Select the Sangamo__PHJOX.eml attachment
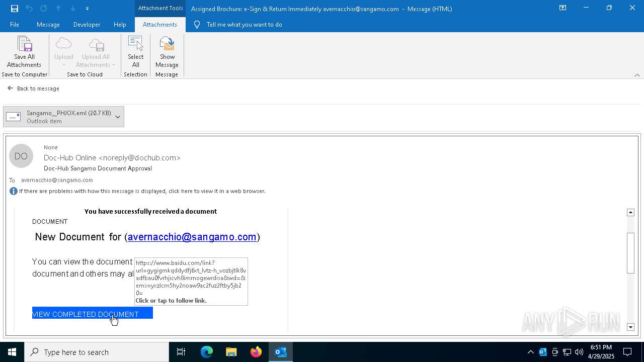This screenshot has height=362, width=644. 63,117
